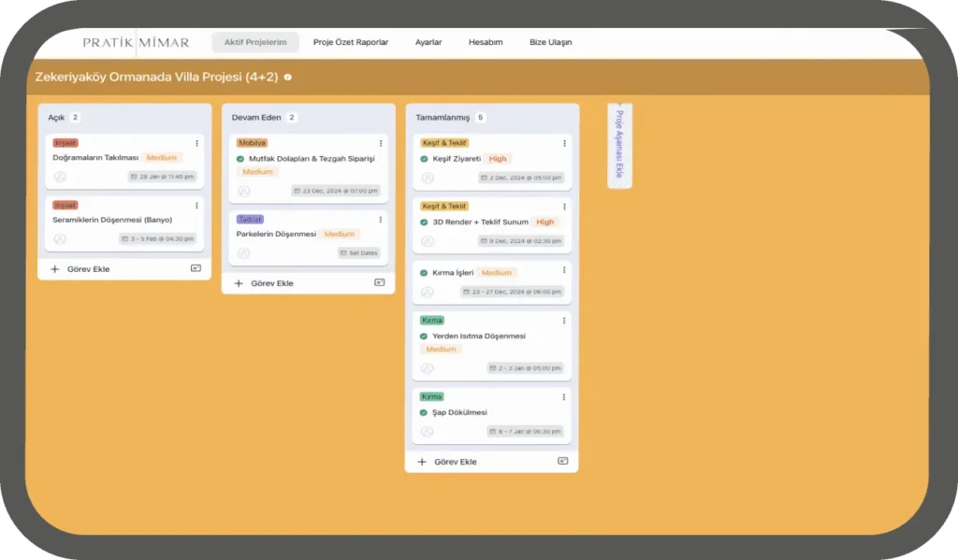The width and height of the screenshot is (958, 560).
Task: Click the Pratik Mimar logo
Action: 136,42
